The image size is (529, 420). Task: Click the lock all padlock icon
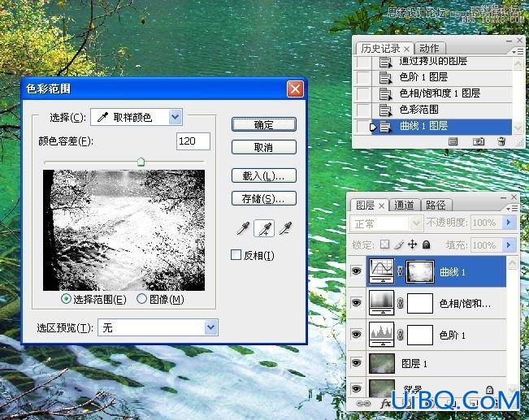(x=426, y=245)
